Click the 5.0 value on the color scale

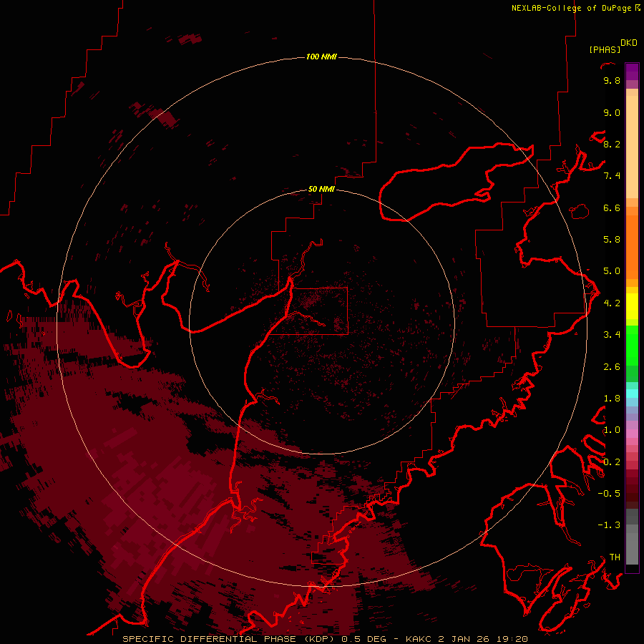pyautogui.click(x=612, y=271)
